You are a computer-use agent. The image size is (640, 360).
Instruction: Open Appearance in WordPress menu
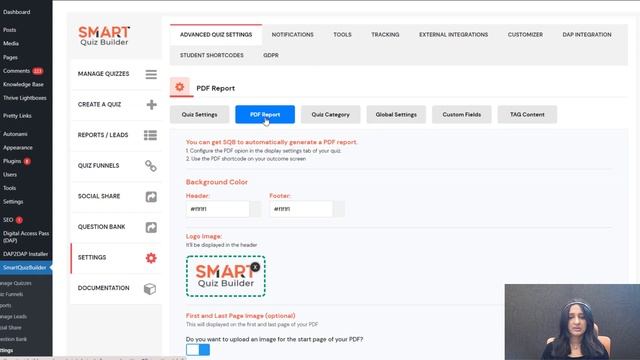point(18,148)
